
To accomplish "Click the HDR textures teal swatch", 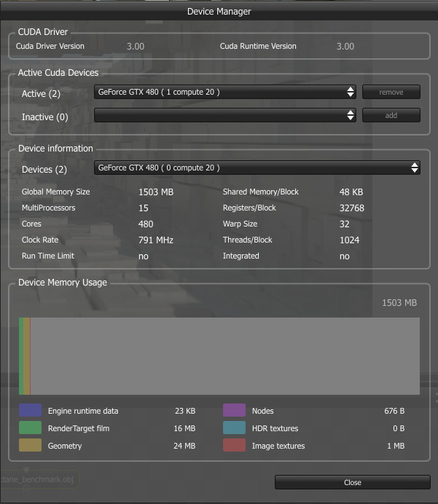I will point(234,428).
